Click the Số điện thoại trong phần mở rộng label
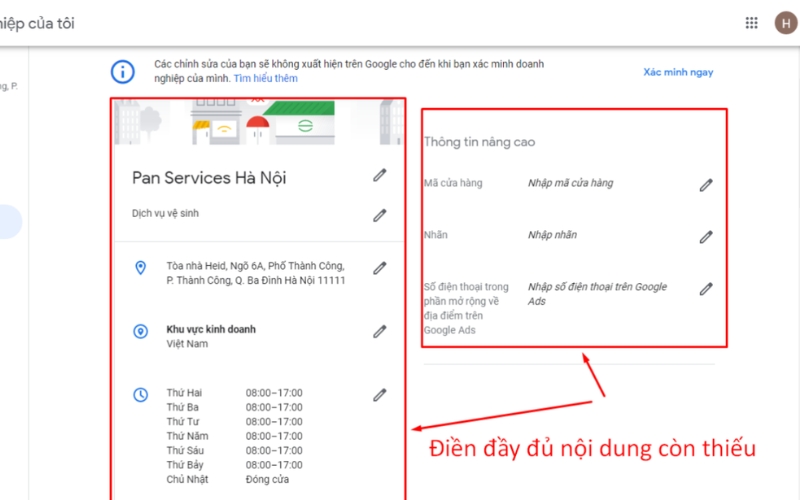The width and height of the screenshot is (800, 500). [466, 308]
